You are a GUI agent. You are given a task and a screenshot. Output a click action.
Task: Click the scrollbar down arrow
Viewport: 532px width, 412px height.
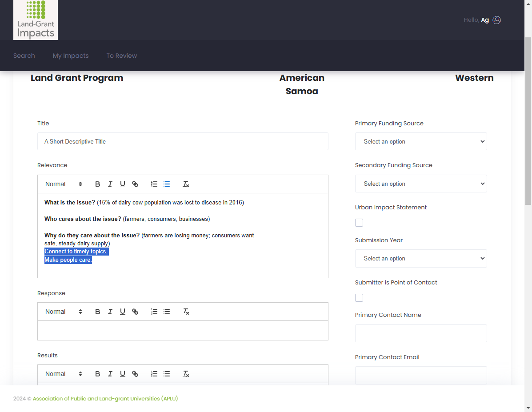[x=528, y=408]
